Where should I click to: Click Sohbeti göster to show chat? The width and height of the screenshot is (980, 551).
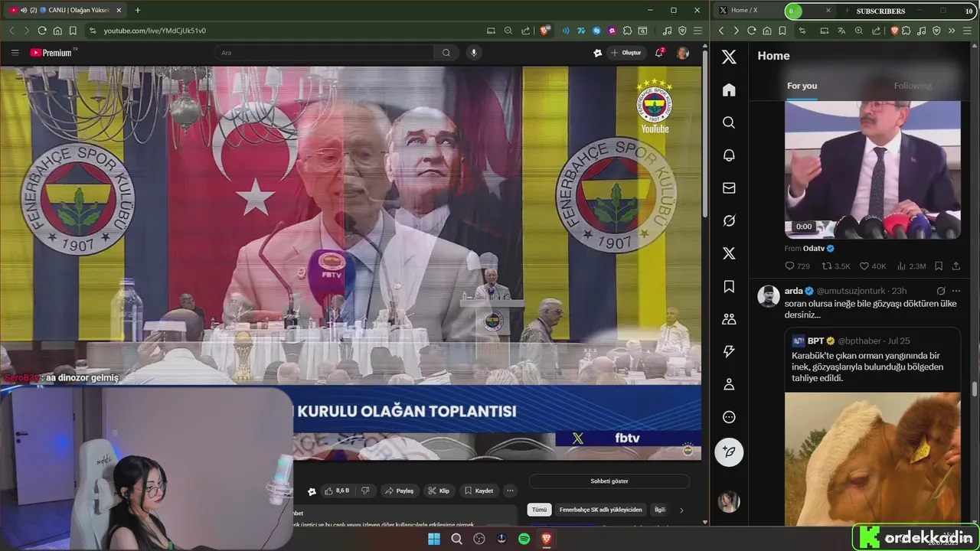[x=609, y=481]
